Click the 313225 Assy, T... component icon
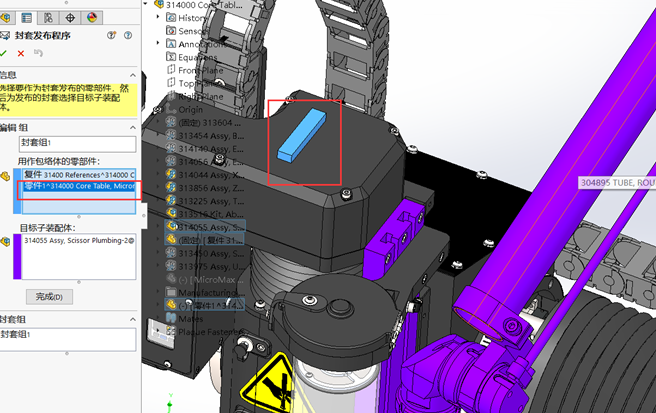 point(171,200)
